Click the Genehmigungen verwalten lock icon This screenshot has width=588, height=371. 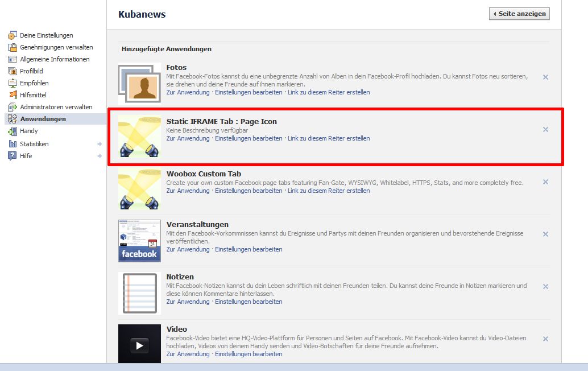coord(13,47)
